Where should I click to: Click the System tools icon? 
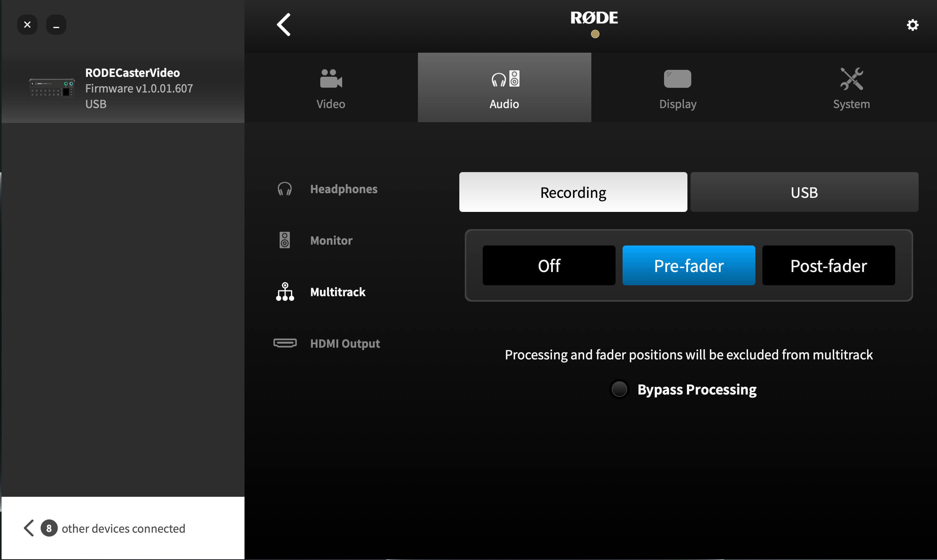[x=851, y=78]
